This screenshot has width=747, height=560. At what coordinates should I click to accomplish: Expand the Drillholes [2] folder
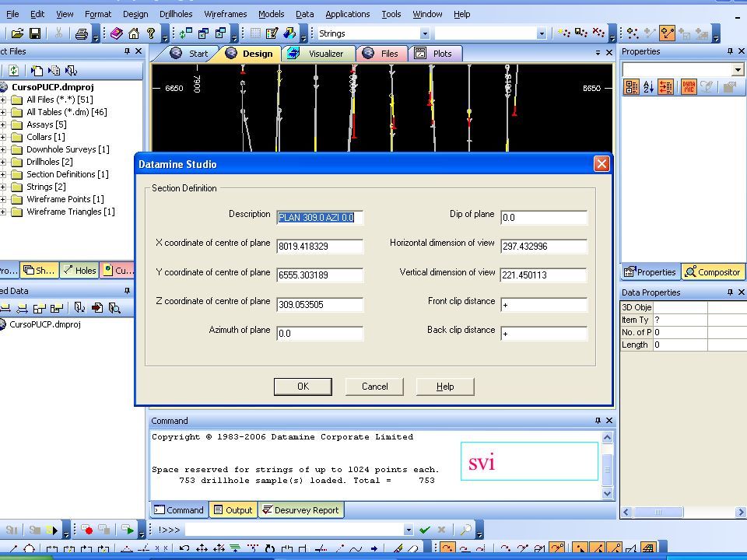pos(3,162)
